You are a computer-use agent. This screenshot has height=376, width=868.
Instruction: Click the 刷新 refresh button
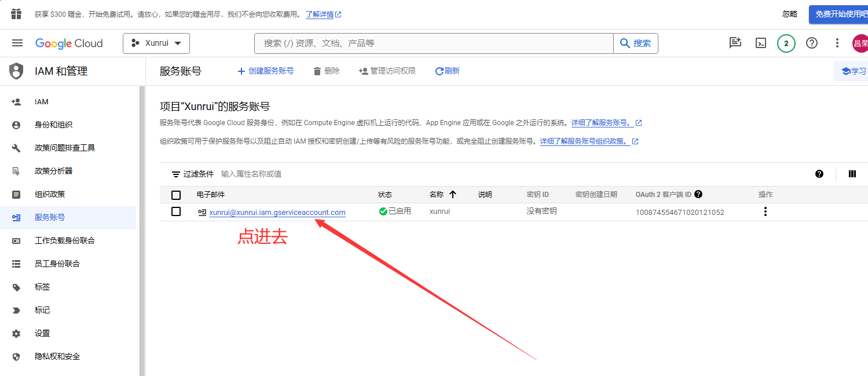click(447, 71)
